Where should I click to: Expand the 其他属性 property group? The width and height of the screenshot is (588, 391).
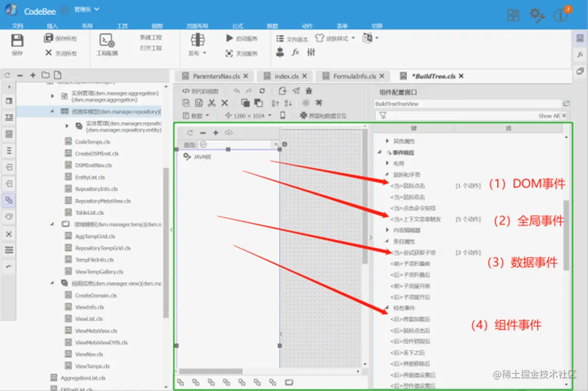pos(387,141)
